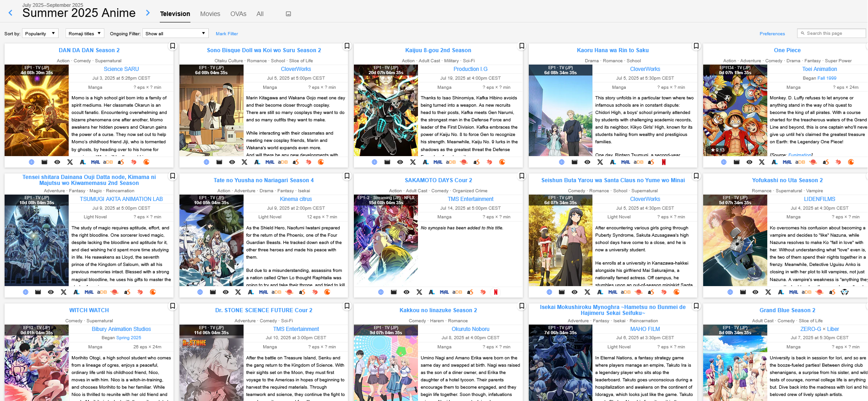Image resolution: width=868 pixels, height=401 pixels.
Task: Go to previous season with left chevron
Action: pos(11,13)
